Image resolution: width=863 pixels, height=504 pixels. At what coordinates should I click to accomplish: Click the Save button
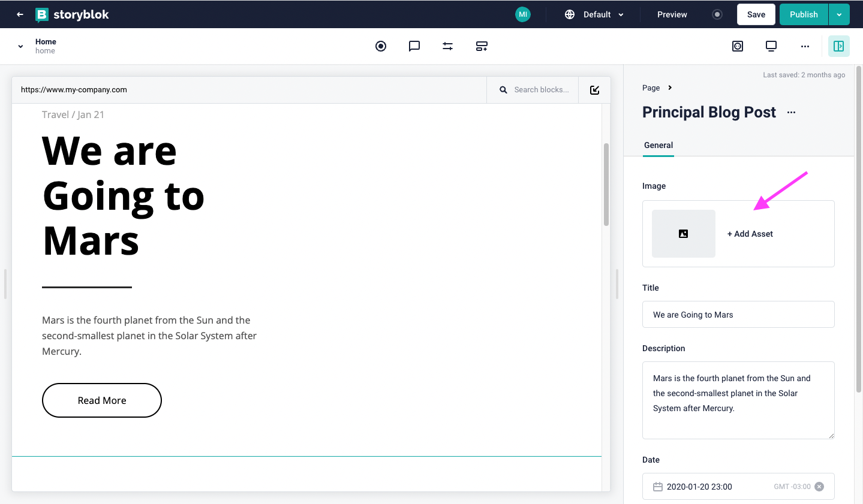point(756,14)
